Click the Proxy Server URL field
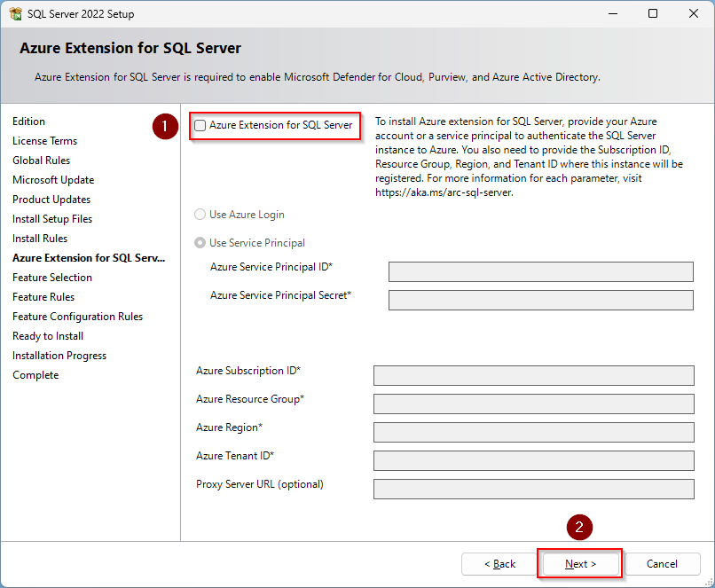This screenshot has width=715, height=588. click(533, 489)
